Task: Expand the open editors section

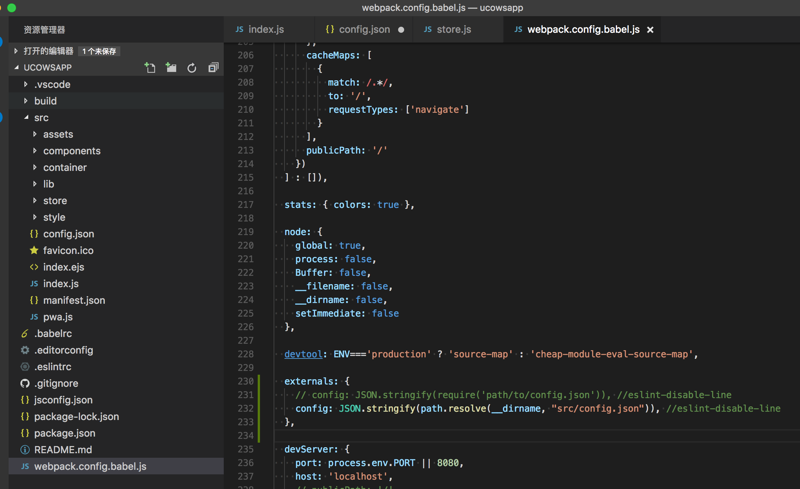Action: pos(16,51)
